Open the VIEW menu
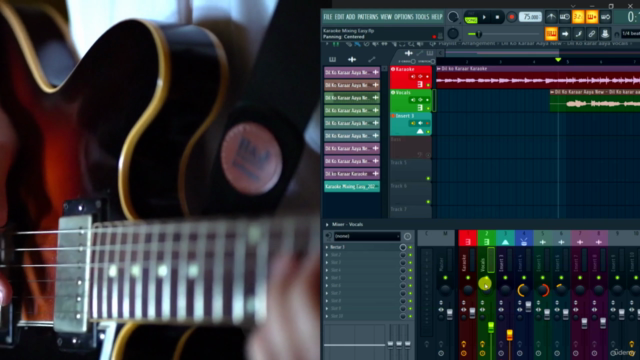Image resolution: width=640 pixels, height=360 pixels. [x=386, y=17]
